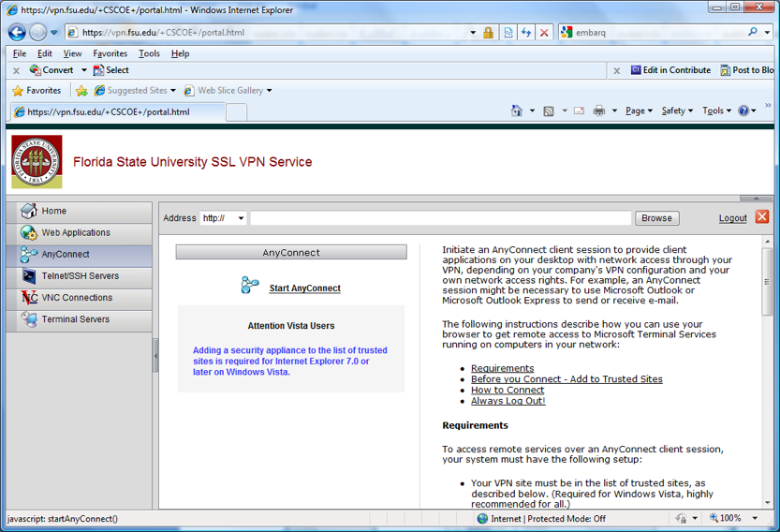Viewport: 780px width, 532px height.
Task: Click Edit in Contribute button
Action: [670, 70]
